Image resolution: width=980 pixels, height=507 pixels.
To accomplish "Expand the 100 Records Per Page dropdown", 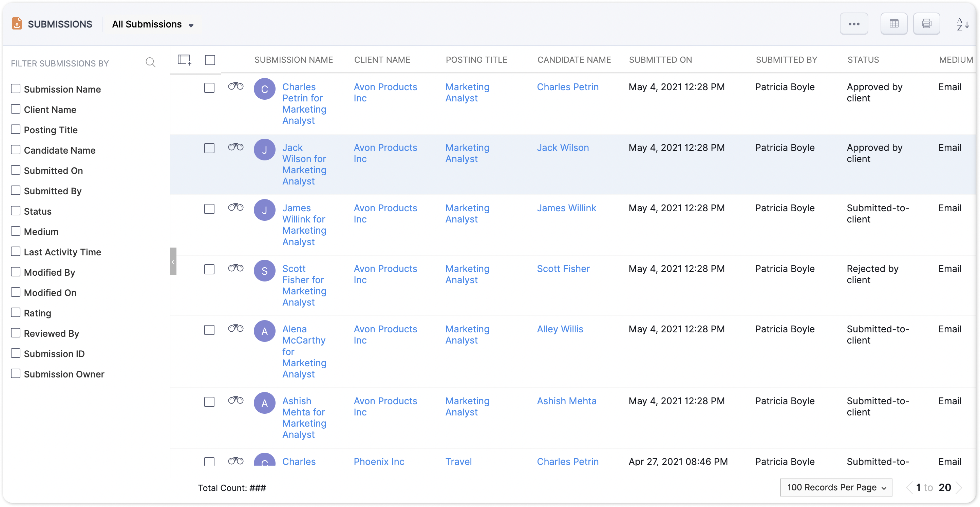I will (x=836, y=488).
